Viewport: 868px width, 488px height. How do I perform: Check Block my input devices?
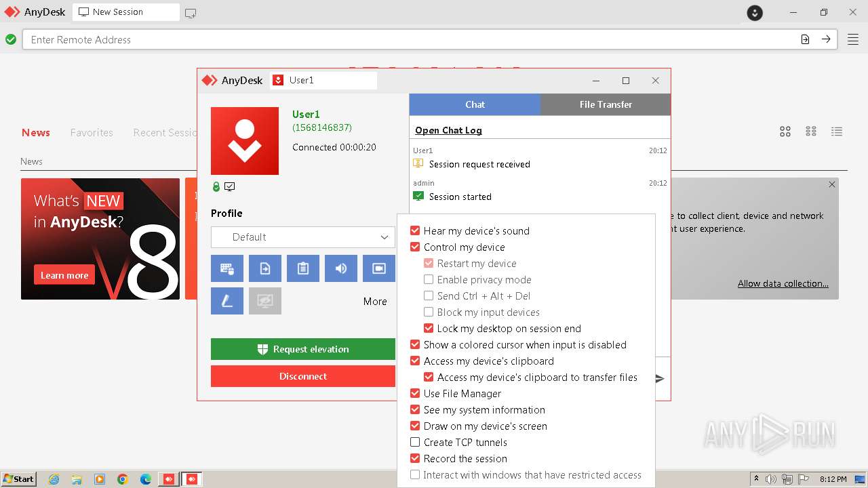429,312
